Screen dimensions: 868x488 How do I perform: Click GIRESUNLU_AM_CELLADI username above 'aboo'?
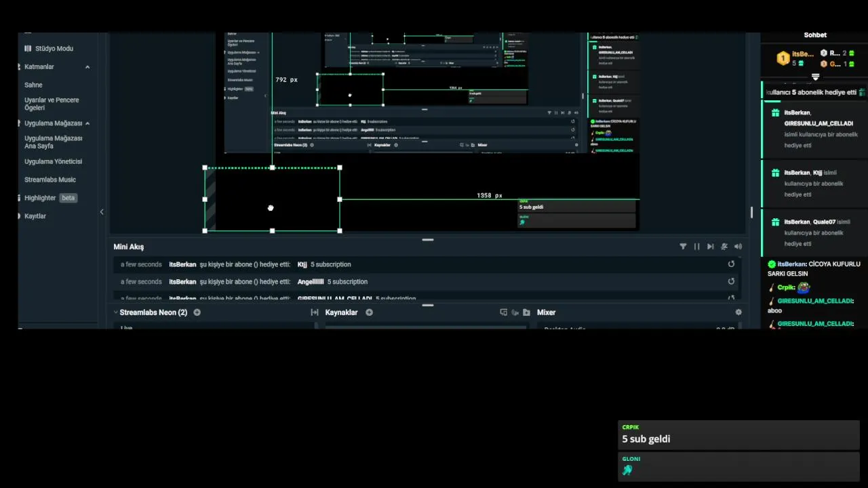[814, 301]
